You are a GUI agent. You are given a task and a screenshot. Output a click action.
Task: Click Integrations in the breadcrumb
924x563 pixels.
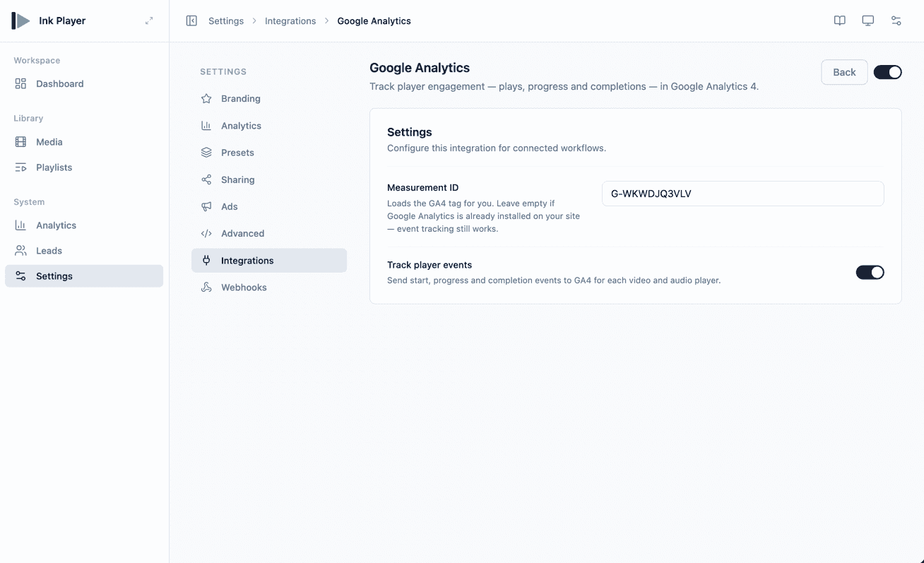(290, 21)
